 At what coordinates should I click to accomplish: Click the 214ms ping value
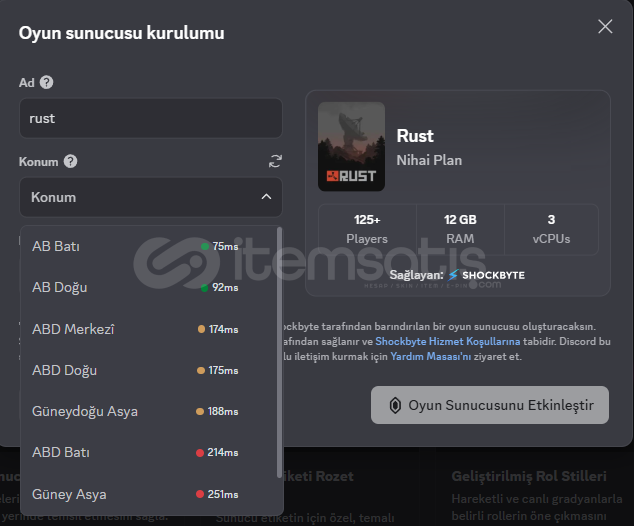(x=223, y=452)
